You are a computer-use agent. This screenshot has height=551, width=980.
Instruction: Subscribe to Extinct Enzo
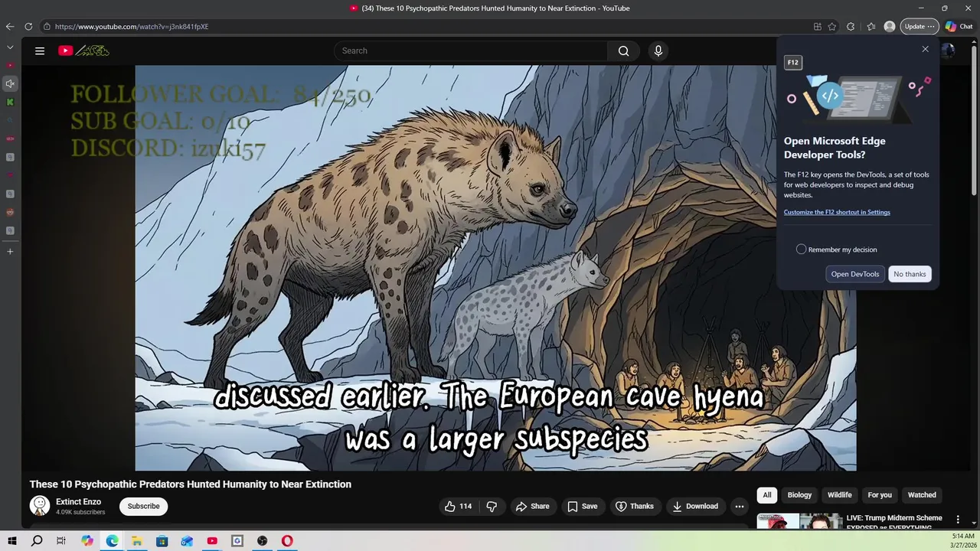[x=143, y=506]
